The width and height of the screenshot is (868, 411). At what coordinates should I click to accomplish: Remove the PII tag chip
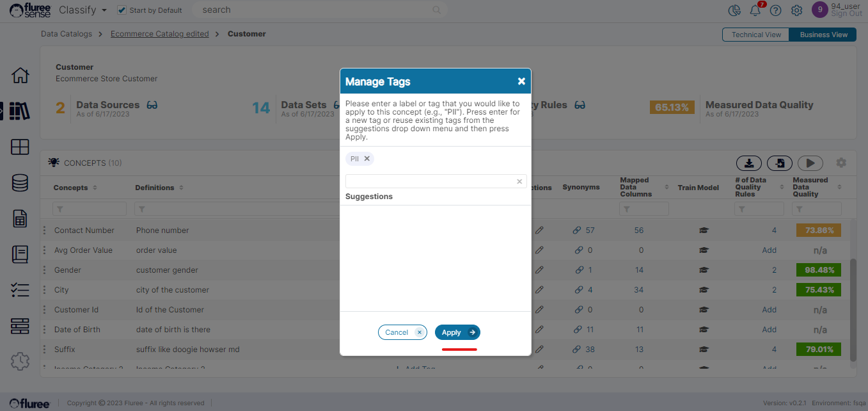pyautogui.click(x=367, y=159)
